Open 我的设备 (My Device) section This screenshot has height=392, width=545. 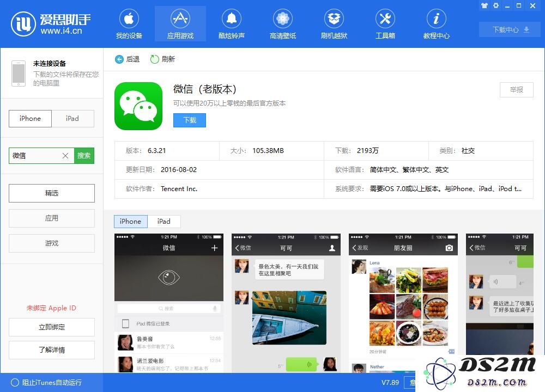(129, 24)
